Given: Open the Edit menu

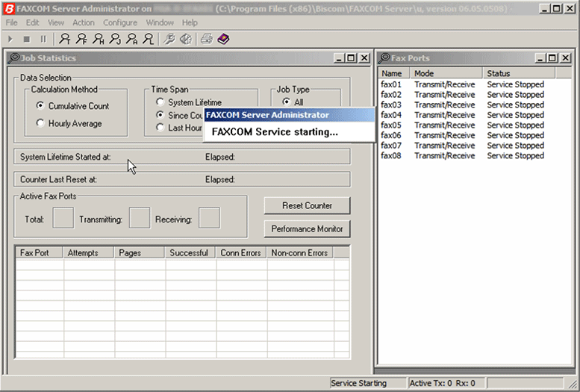Looking at the screenshot, I should coord(32,22).
